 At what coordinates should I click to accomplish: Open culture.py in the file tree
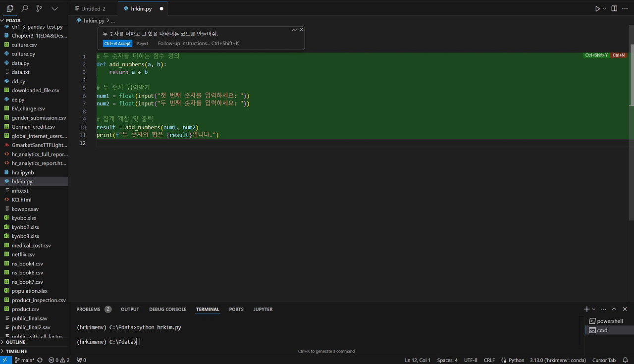click(34, 54)
